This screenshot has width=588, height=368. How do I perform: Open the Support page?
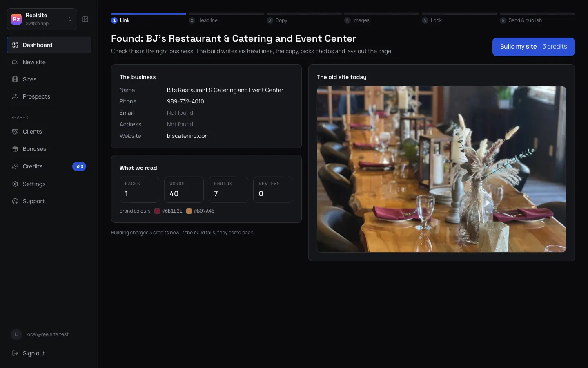point(49,201)
